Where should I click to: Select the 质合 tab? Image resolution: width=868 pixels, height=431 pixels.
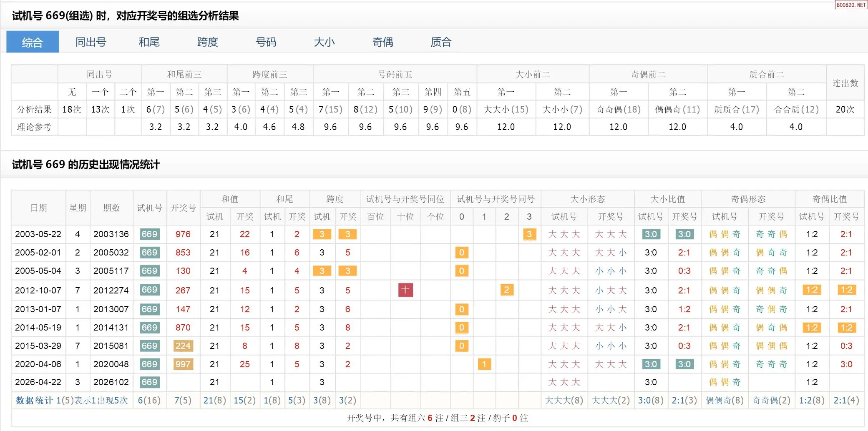pyautogui.click(x=441, y=42)
